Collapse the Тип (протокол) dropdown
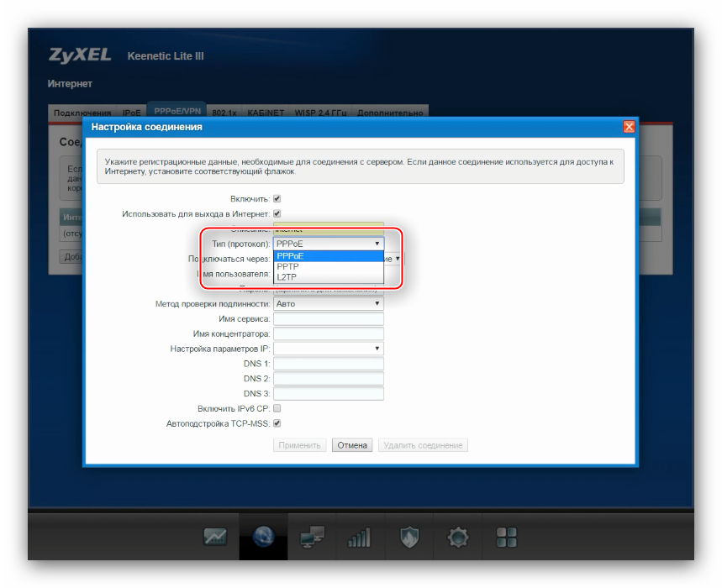The image size is (722, 588). pos(329,244)
